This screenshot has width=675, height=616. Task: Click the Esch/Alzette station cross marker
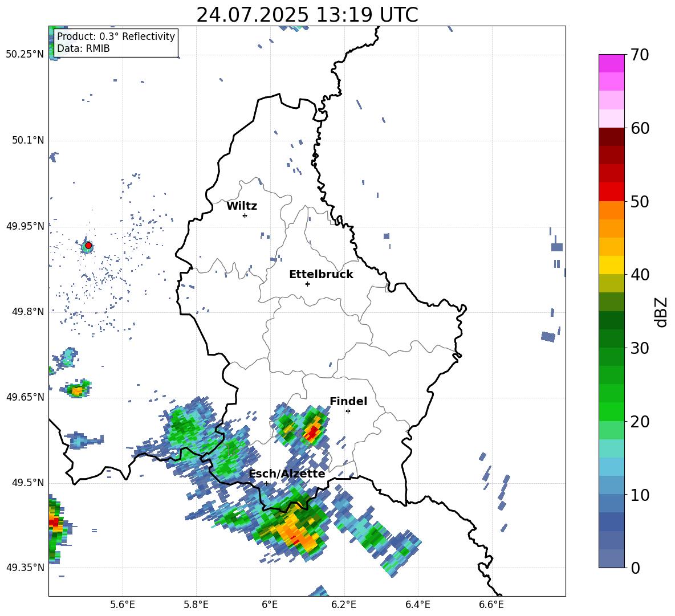pos(266,483)
